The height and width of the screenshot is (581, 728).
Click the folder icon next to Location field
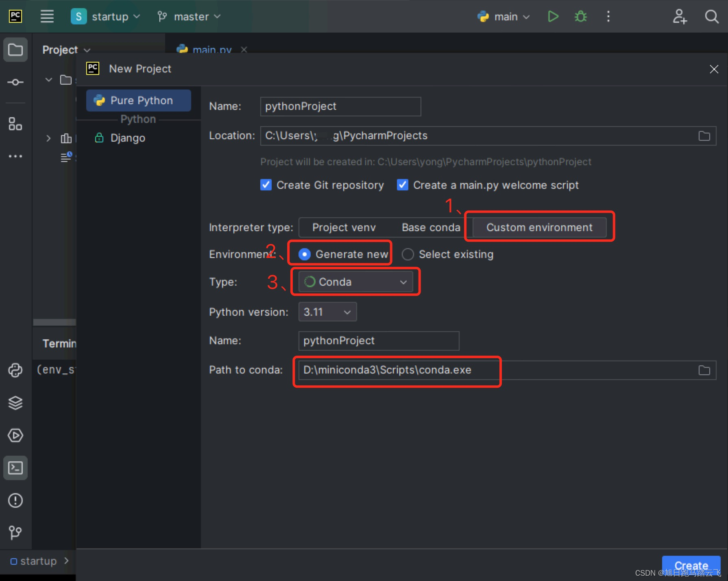click(x=705, y=135)
